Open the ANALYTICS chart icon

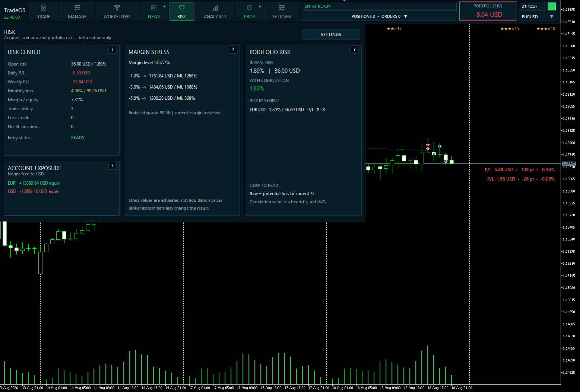[x=215, y=8]
